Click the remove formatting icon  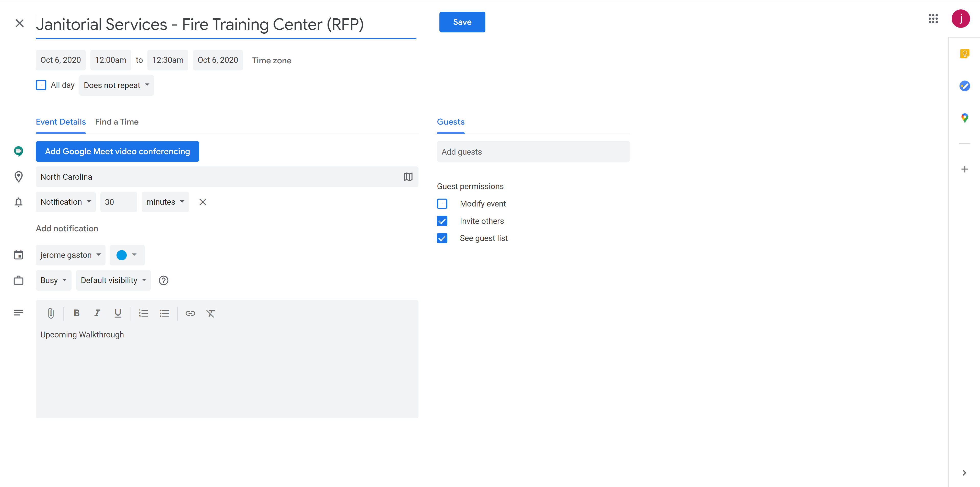(x=211, y=313)
